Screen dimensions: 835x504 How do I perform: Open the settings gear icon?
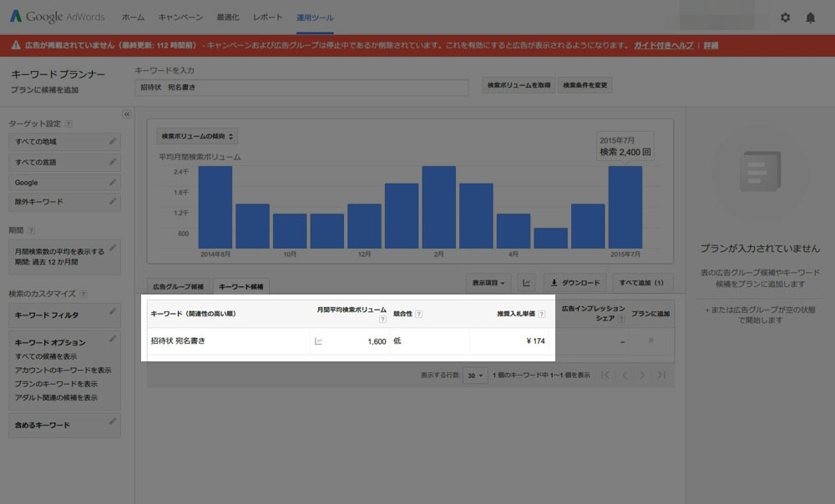click(785, 18)
